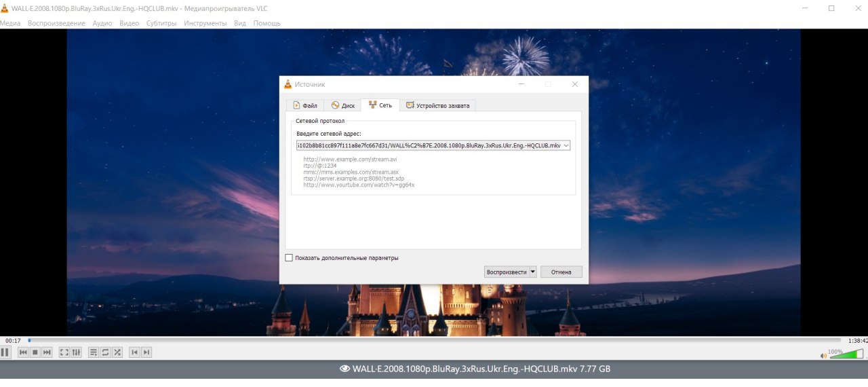
Task: Open the Аудио menu
Action: pyautogui.click(x=102, y=23)
